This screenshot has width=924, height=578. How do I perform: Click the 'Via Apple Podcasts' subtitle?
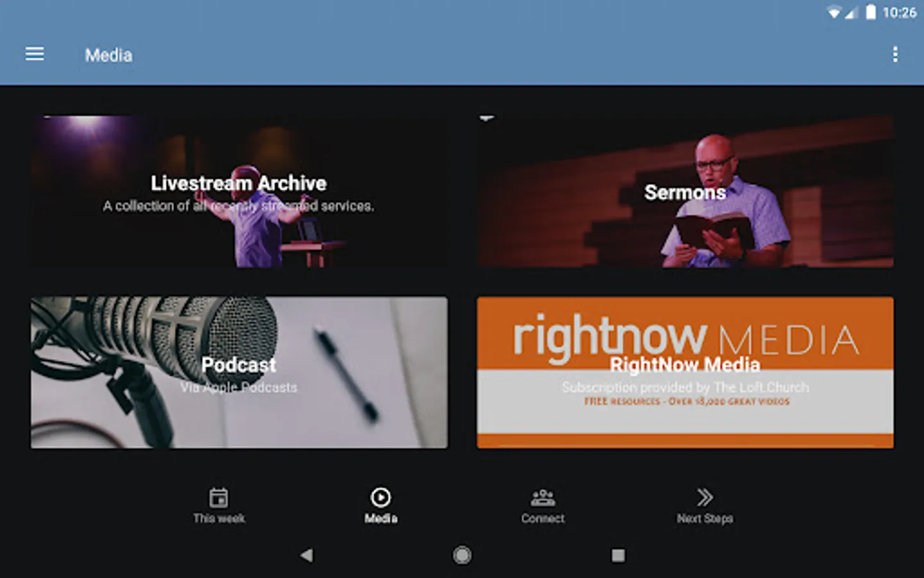[239, 387]
